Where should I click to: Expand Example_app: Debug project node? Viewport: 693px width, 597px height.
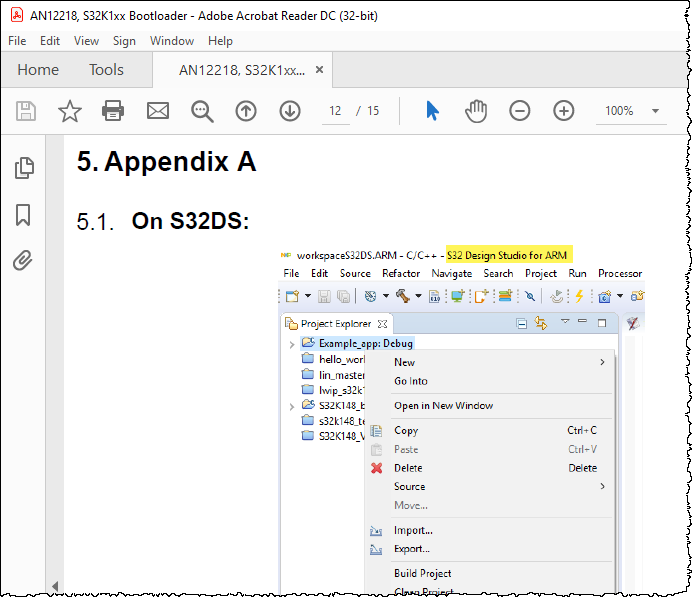tap(292, 344)
